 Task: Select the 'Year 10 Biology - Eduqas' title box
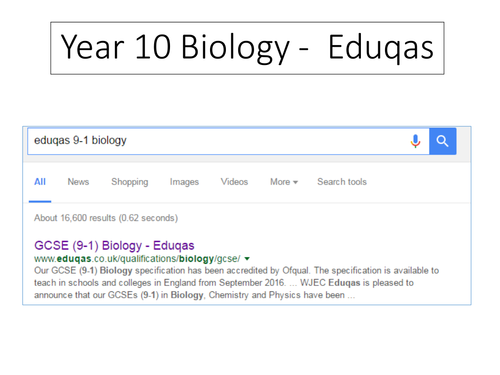(x=247, y=48)
